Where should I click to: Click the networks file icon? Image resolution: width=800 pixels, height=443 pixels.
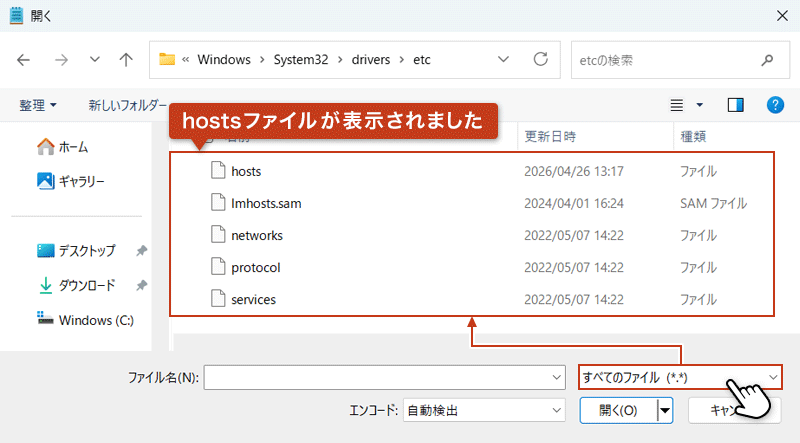(218, 234)
